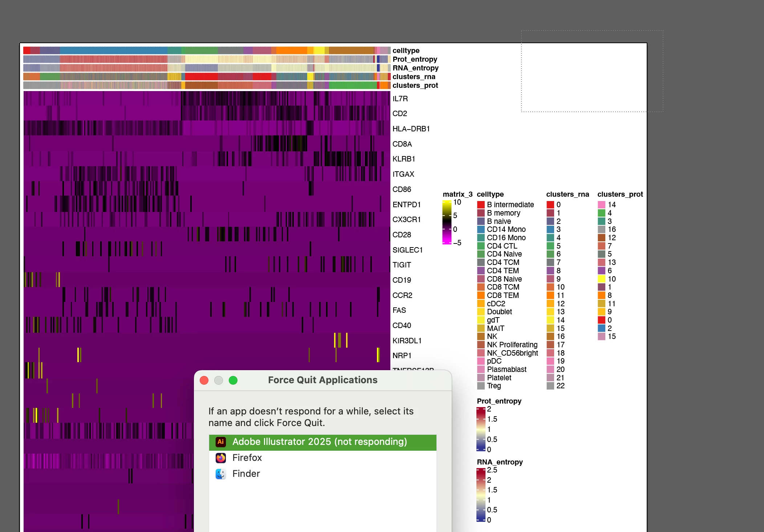Close the Force Quit Applications window
The width and height of the screenshot is (764, 532).
point(204,380)
